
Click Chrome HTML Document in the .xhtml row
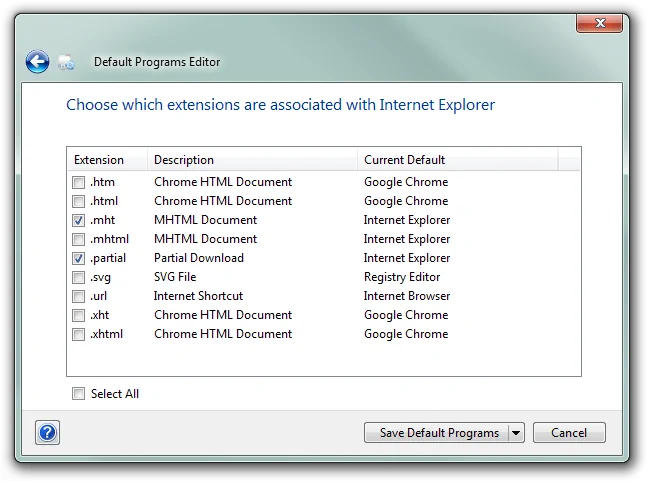[x=223, y=334]
